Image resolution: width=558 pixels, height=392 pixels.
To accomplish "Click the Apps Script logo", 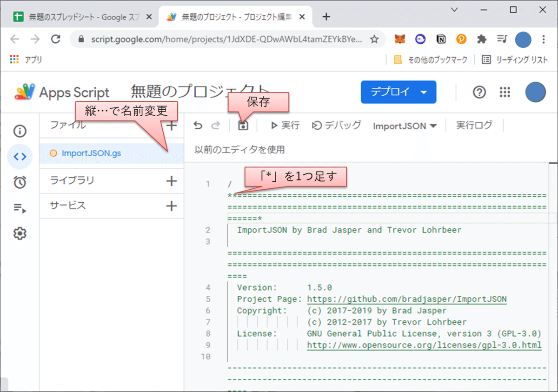I will click(62, 93).
